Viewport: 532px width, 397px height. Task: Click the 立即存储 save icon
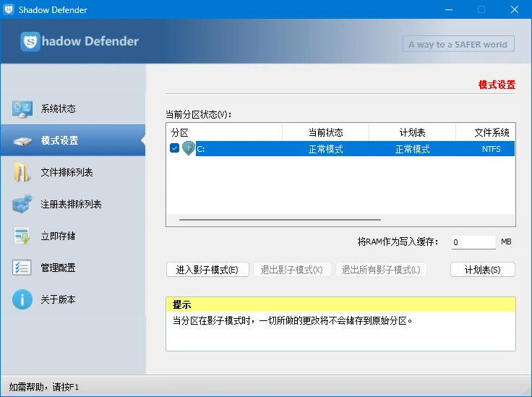[22, 236]
